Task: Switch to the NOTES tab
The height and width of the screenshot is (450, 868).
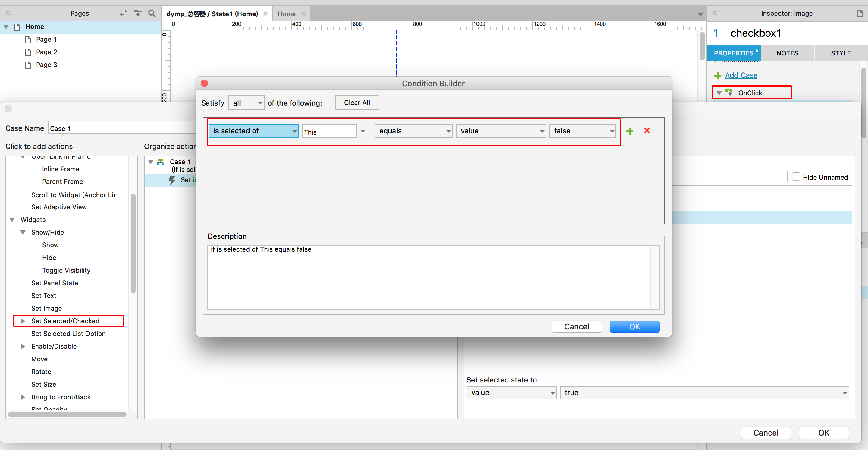Action: (x=787, y=53)
